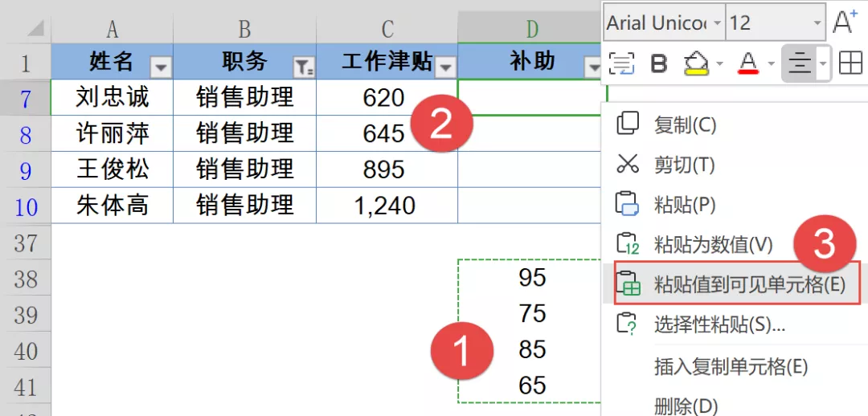
Task: Click the cell containing 朱体高
Action: (x=113, y=206)
